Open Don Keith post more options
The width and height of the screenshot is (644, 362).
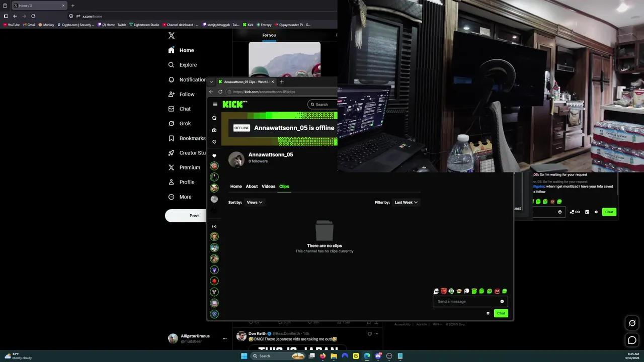coord(376,334)
